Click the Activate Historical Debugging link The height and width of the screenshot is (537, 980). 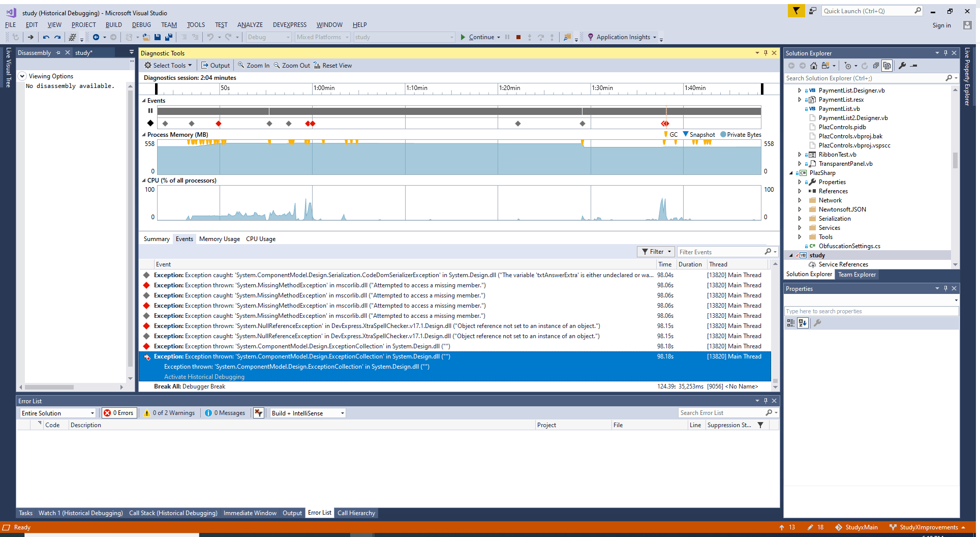[203, 376]
